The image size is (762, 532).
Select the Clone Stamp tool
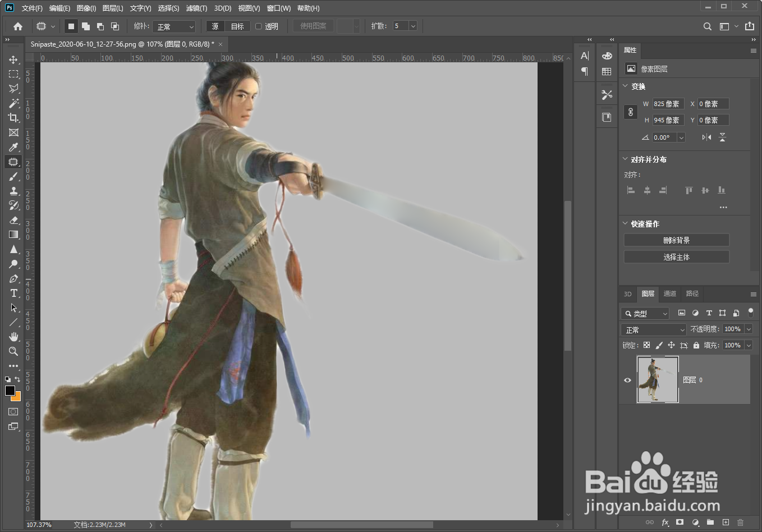point(13,191)
